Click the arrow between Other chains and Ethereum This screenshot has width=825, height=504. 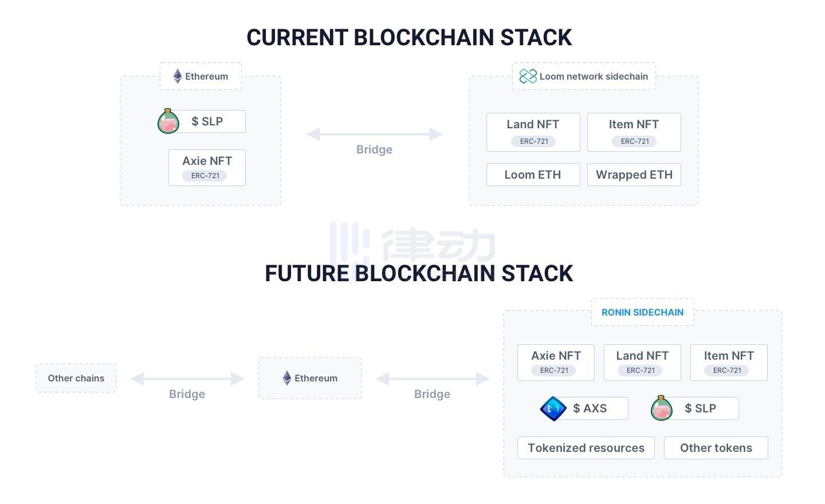pyautogui.click(x=187, y=379)
